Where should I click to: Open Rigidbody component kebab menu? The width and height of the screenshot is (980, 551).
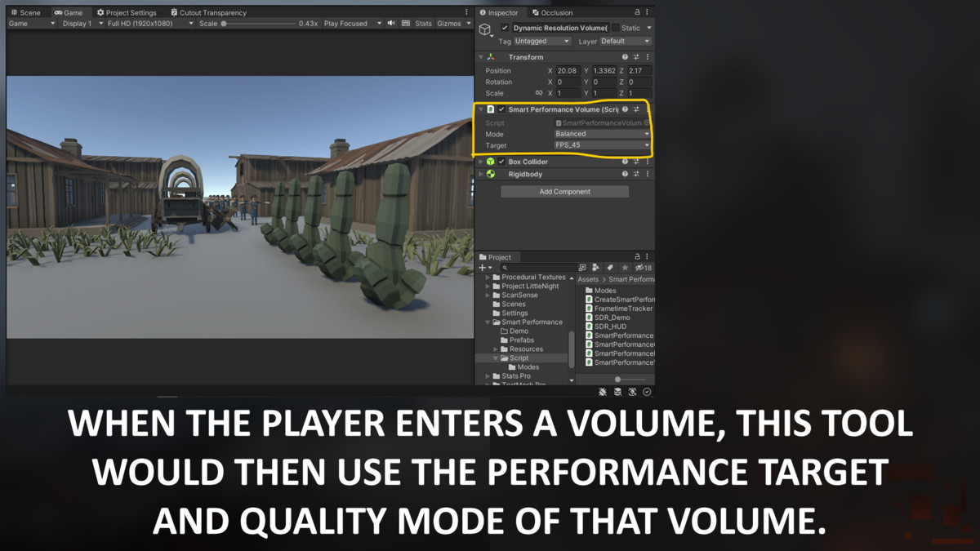pos(648,174)
